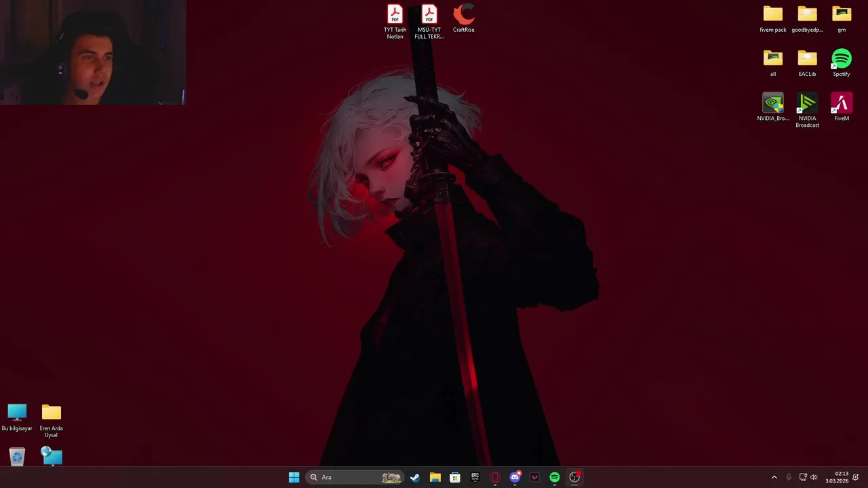Switch to Opera browser in the taskbar

[x=495, y=477]
